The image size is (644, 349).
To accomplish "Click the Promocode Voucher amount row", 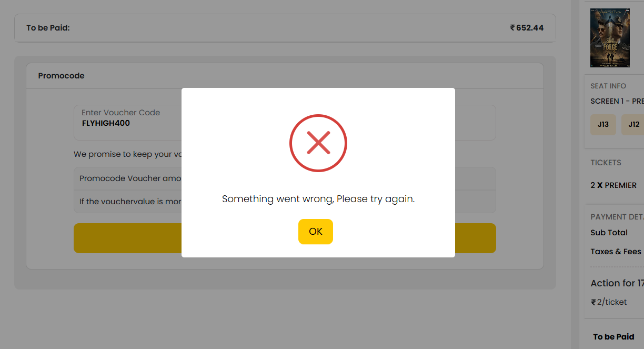I will [285, 178].
